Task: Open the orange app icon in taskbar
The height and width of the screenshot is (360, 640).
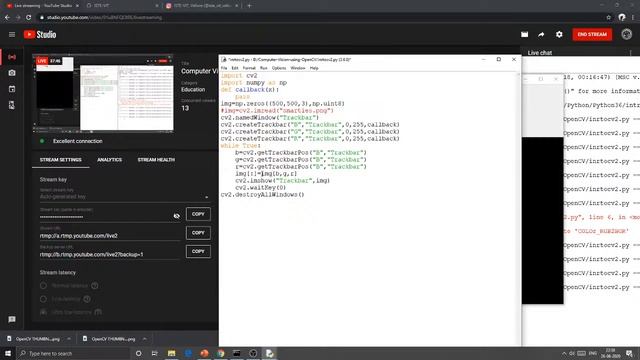Action: (x=204, y=353)
